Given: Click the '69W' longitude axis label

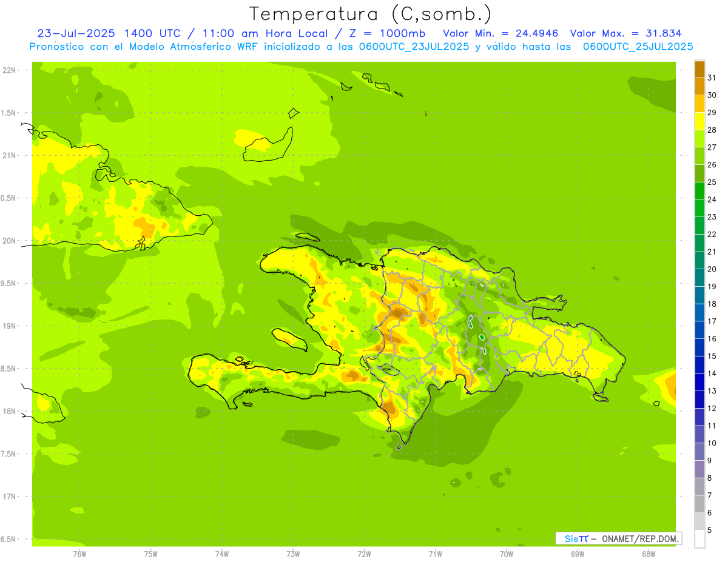Looking at the screenshot, I should click(x=578, y=554).
